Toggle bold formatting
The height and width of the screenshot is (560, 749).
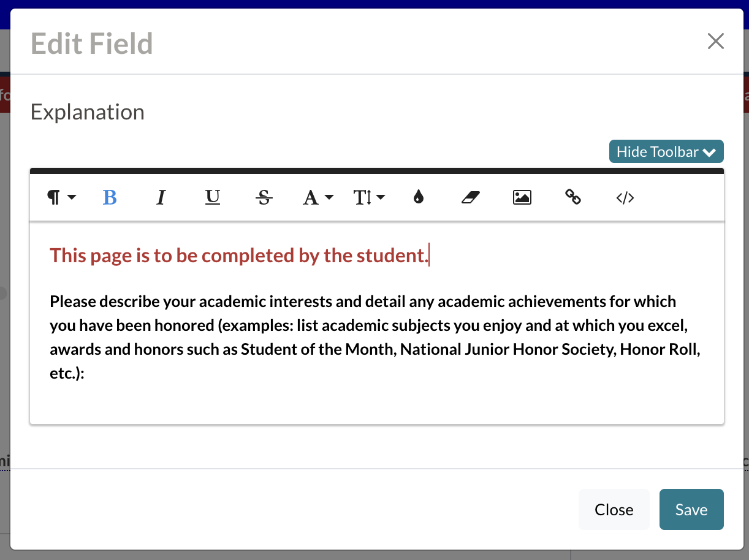109,197
